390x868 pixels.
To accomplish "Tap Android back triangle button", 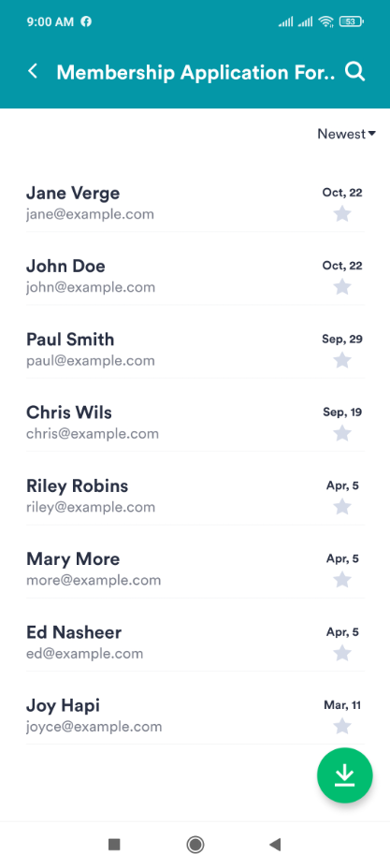I will pyautogui.click(x=275, y=845).
